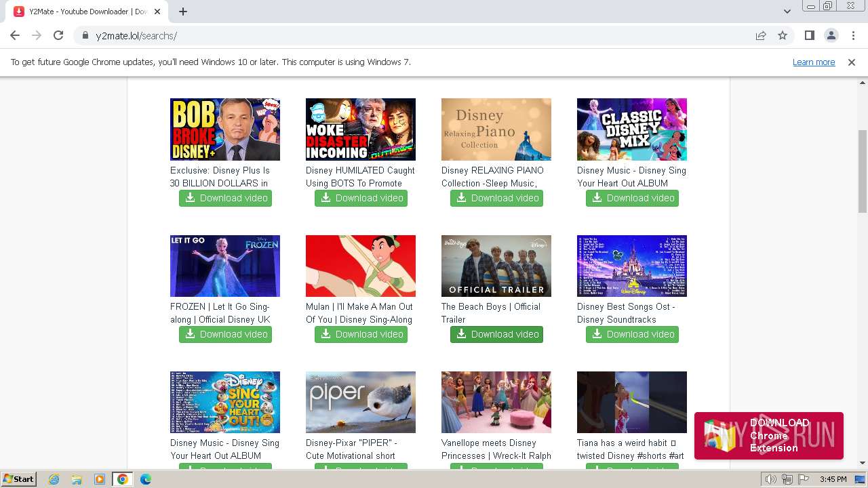
Task: Bookmark this tab with the star icon
Action: 783,36
